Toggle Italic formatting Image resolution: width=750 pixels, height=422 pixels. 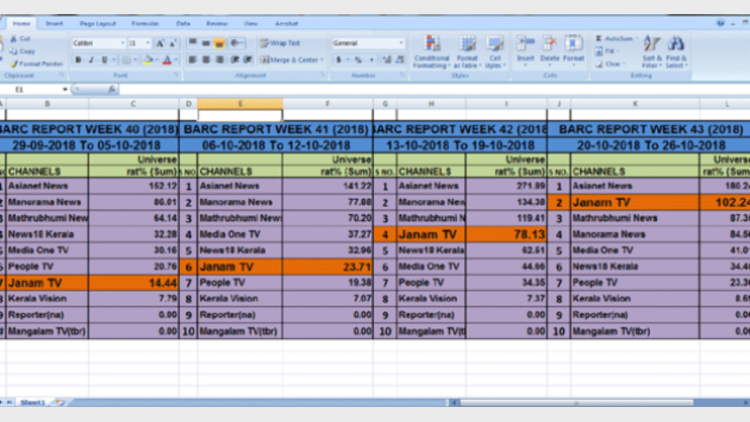[91, 60]
